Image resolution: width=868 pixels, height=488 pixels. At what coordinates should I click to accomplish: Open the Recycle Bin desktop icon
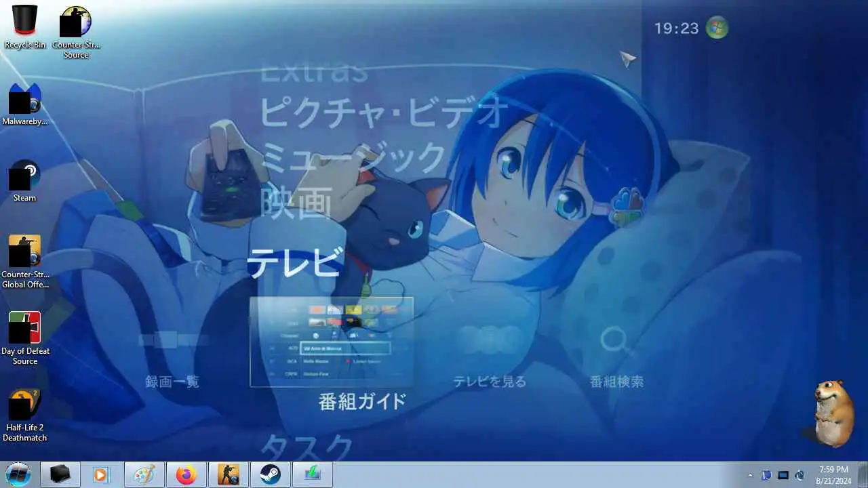tap(24, 27)
